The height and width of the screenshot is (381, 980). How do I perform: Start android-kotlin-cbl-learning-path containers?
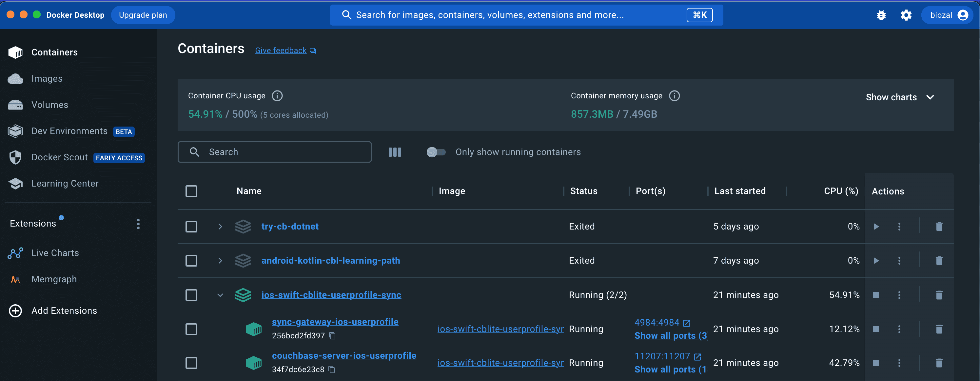(876, 261)
